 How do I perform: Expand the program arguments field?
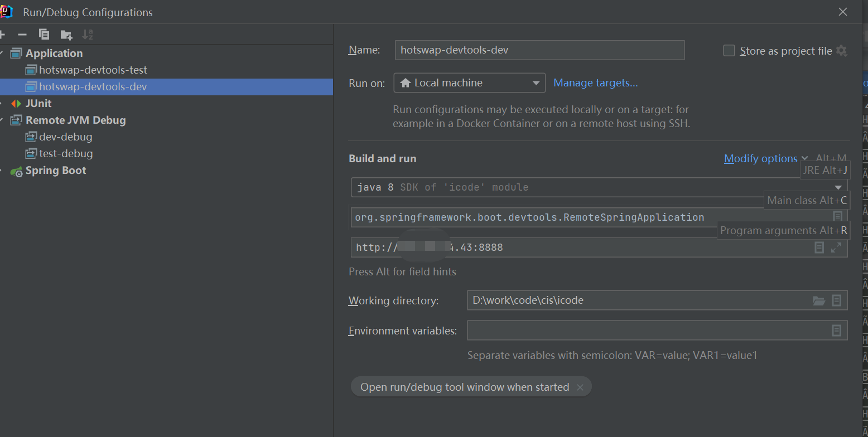pyautogui.click(x=836, y=247)
